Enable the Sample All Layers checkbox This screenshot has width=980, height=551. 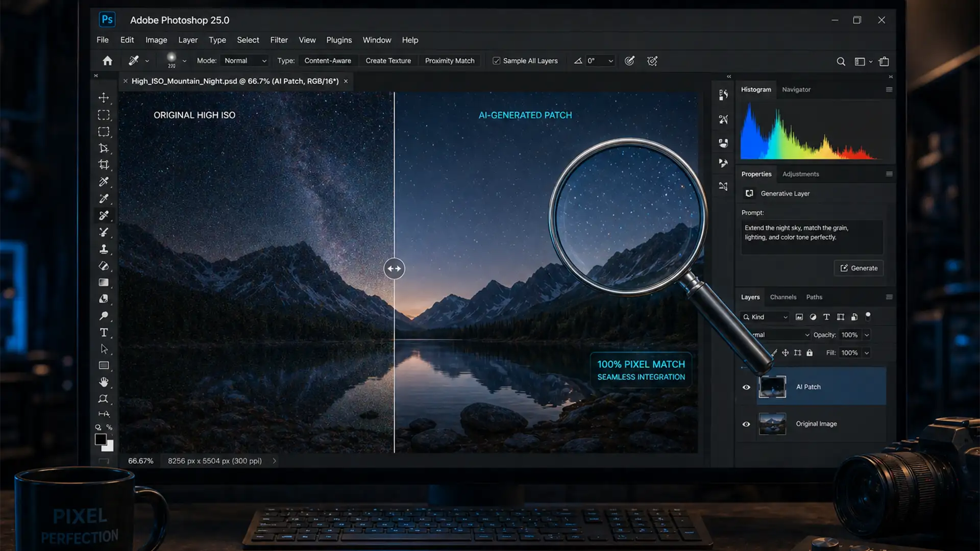pyautogui.click(x=496, y=60)
